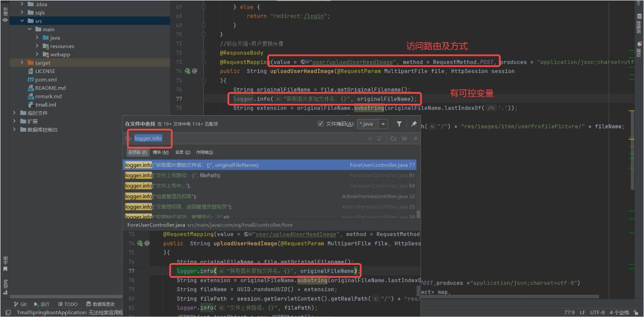Expand the sqls folder
The height and width of the screenshot is (317, 644).
click(22, 13)
